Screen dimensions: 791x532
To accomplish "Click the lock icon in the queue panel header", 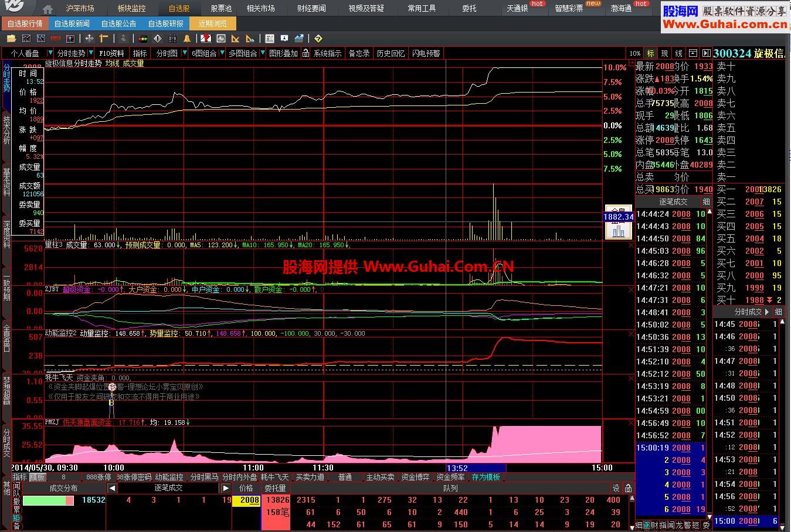I will pos(628,488).
